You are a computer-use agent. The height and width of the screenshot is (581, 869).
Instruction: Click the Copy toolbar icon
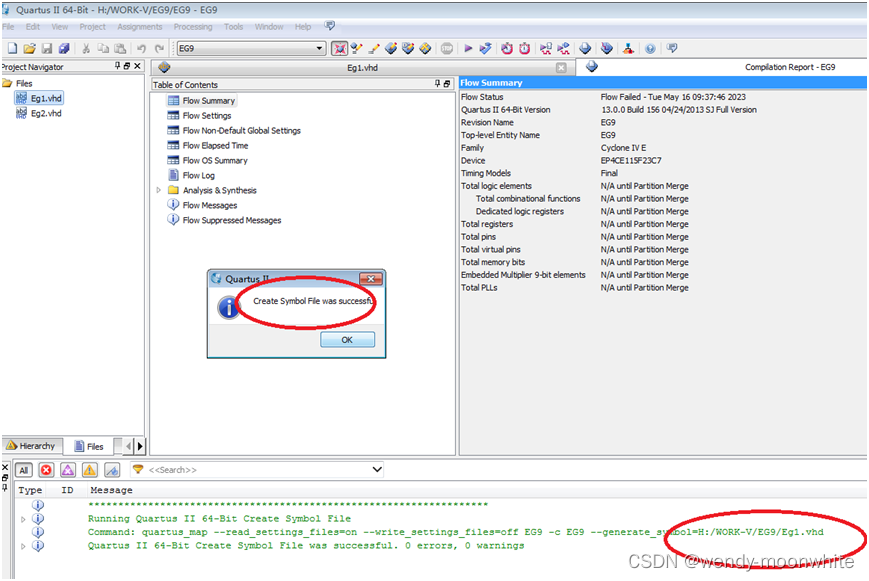tap(103, 49)
